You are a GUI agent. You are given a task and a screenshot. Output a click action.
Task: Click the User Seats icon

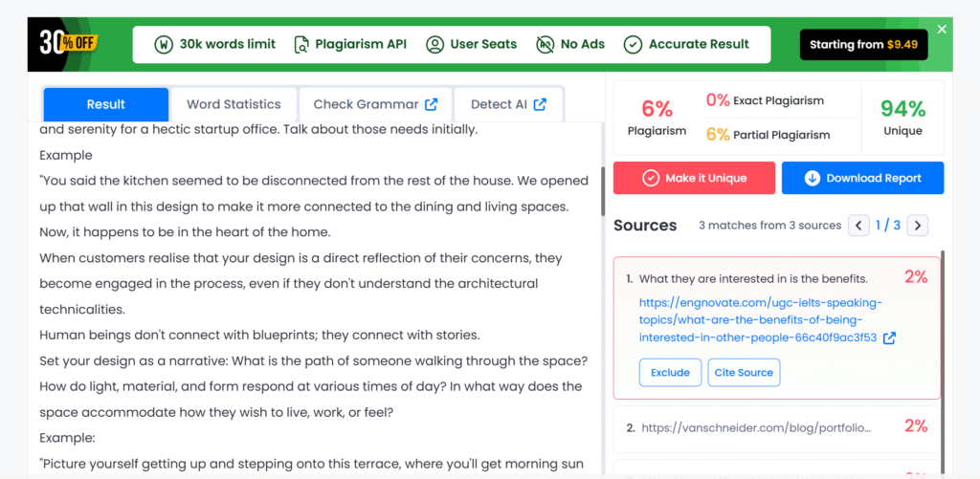(x=434, y=44)
